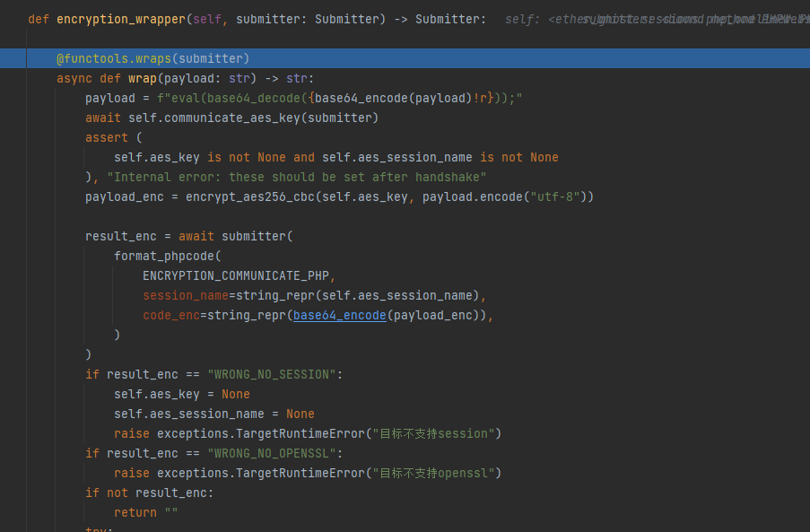Click 'payload: str' parameter in wrap signature

[207, 79]
